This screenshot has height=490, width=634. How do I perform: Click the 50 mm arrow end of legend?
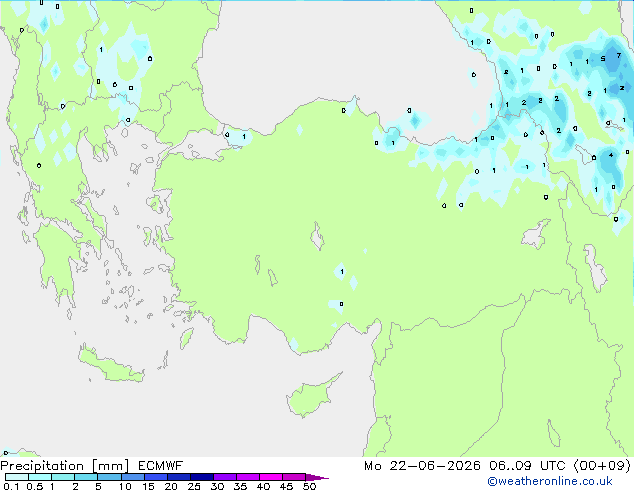click(317, 477)
